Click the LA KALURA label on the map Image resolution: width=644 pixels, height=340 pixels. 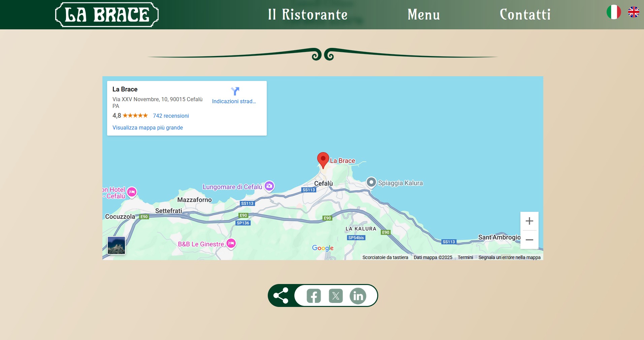pyautogui.click(x=361, y=229)
